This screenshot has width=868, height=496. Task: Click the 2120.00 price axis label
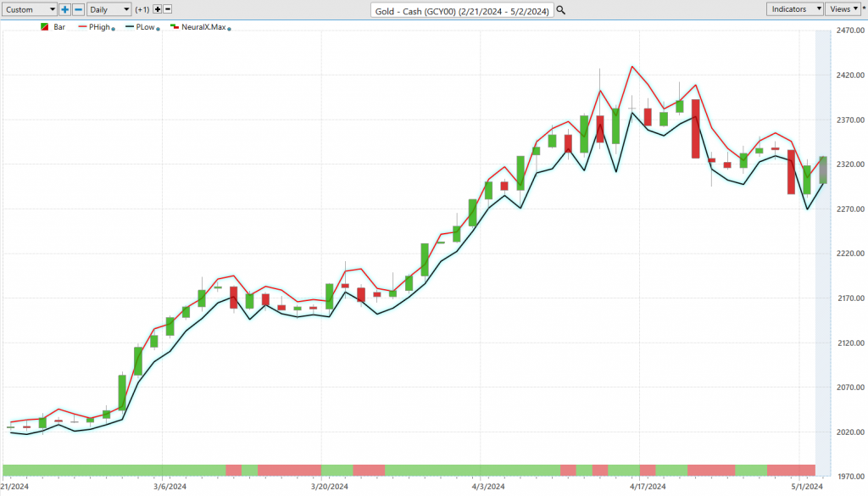(x=850, y=343)
